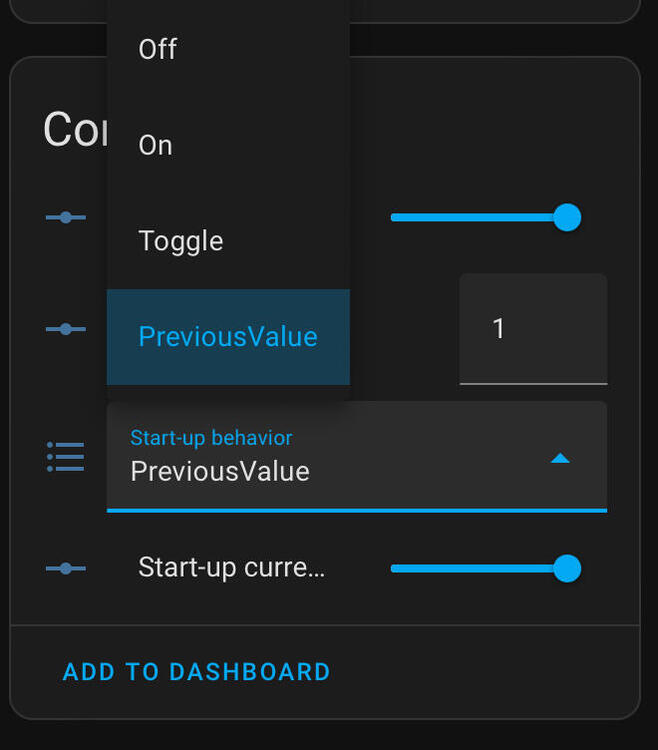
Task: Click the list icon beside Start-up behavior
Action: [x=66, y=457]
